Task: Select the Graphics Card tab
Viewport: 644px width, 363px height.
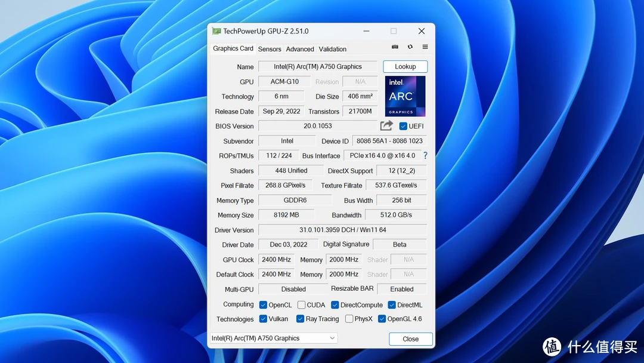Action: point(233,48)
